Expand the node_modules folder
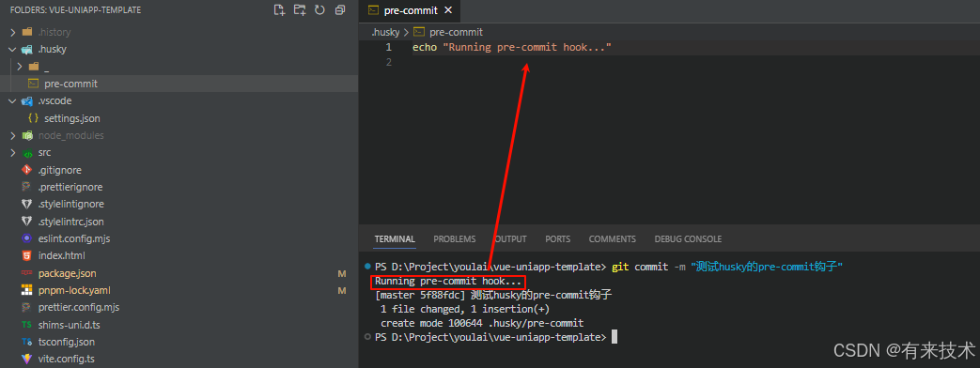 (x=13, y=135)
